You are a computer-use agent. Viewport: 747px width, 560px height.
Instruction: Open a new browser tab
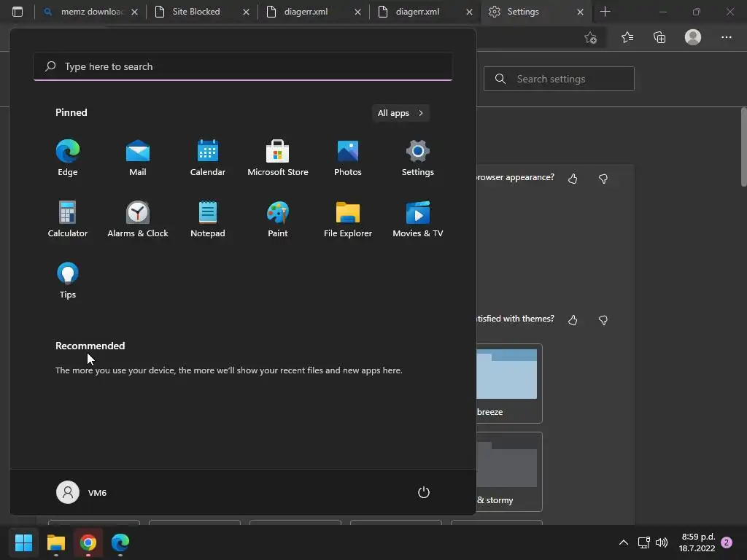[605, 12]
